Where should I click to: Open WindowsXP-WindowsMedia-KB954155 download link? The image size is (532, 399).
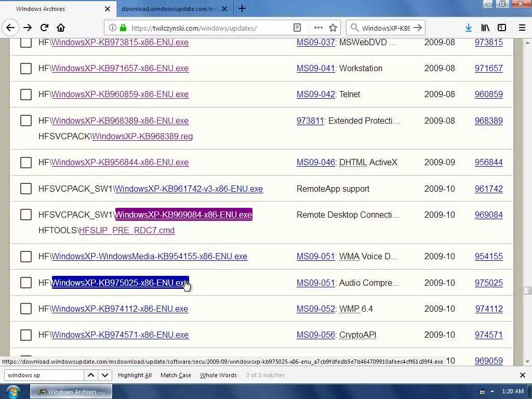[149, 257]
